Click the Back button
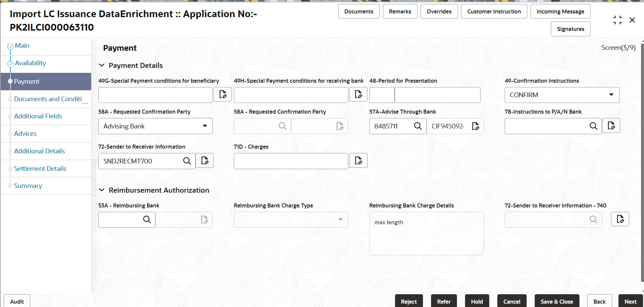The width and height of the screenshot is (644, 307). [x=599, y=301]
